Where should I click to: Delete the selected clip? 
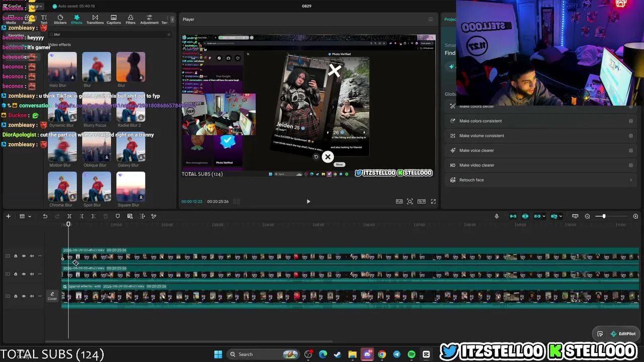[x=106, y=216]
